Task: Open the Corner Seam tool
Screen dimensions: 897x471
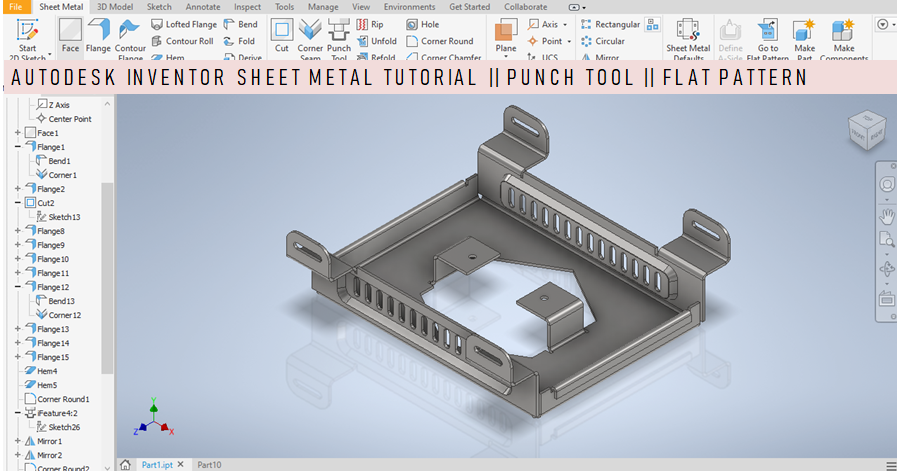Action: point(310,38)
